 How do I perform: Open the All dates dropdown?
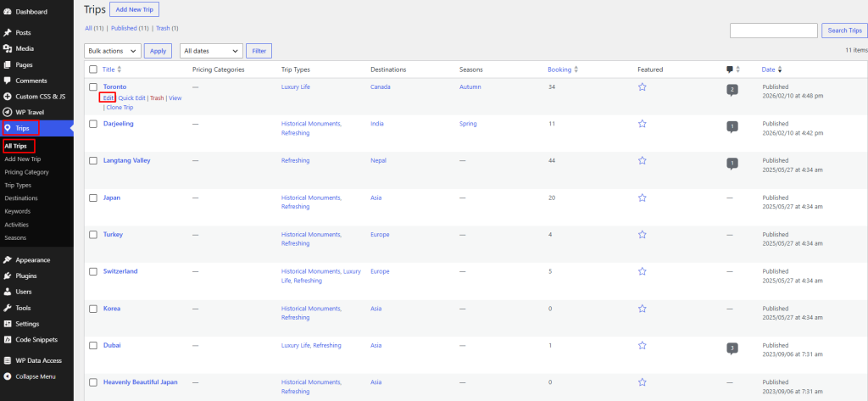[211, 51]
